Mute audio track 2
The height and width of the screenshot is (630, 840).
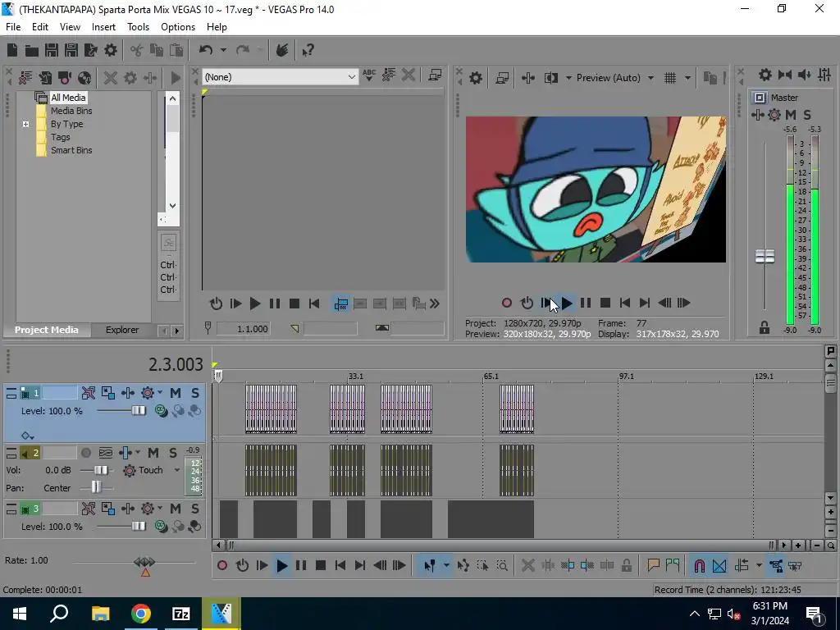tap(153, 453)
